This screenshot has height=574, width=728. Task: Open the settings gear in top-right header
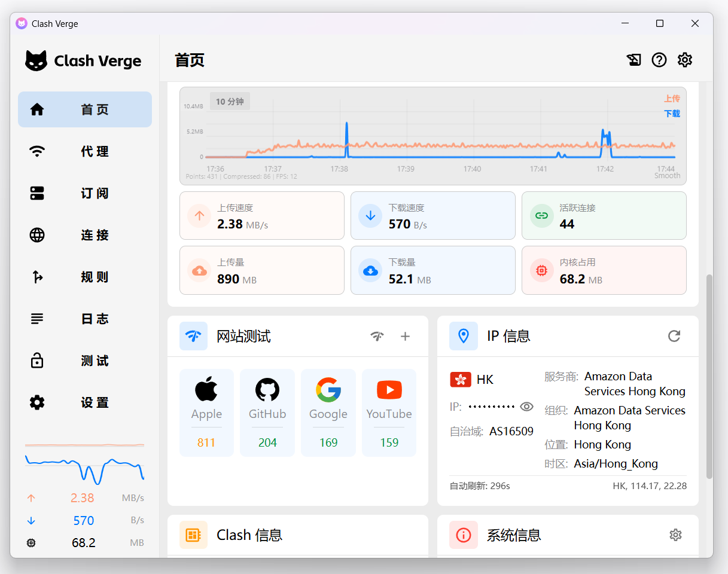click(685, 60)
